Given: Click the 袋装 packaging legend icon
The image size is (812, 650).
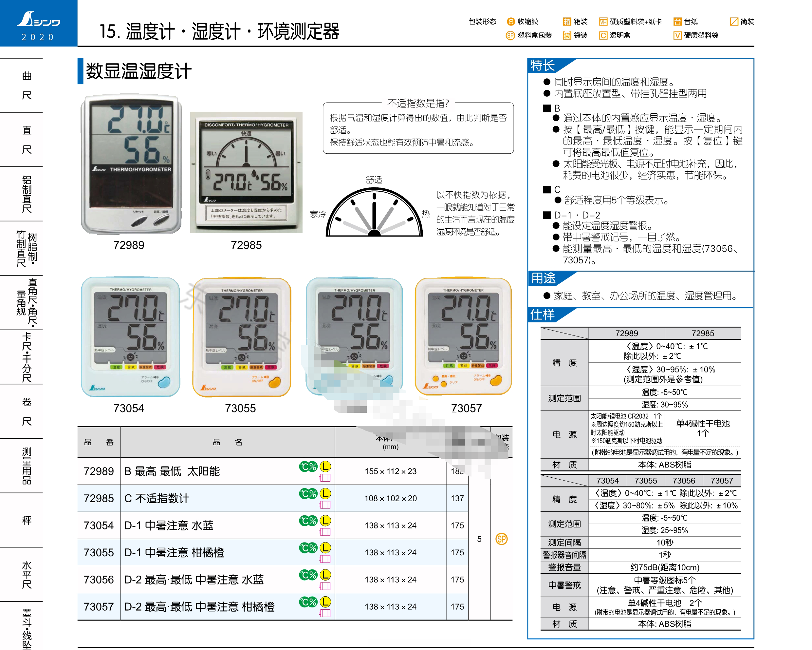Looking at the screenshot, I should pos(567,35).
